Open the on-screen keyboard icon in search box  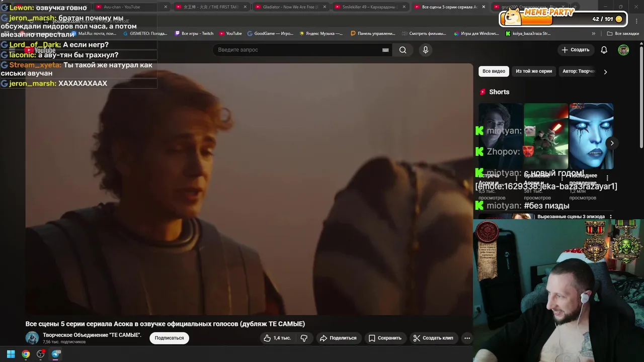(385, 50)
